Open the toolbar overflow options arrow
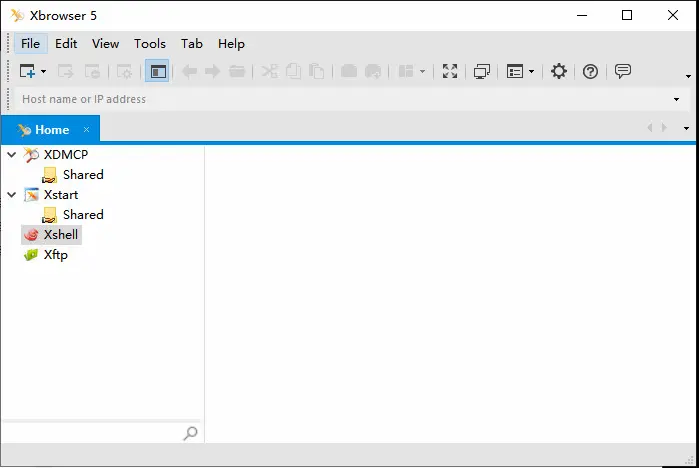This screenshot has width=699, height=468. click(688, 76)
